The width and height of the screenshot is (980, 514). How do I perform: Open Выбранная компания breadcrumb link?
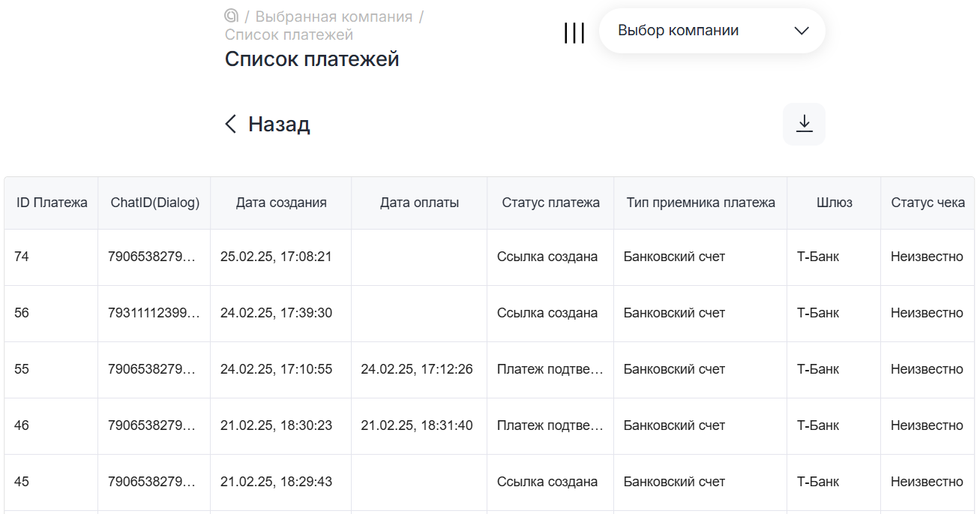(x=334, y=17)
